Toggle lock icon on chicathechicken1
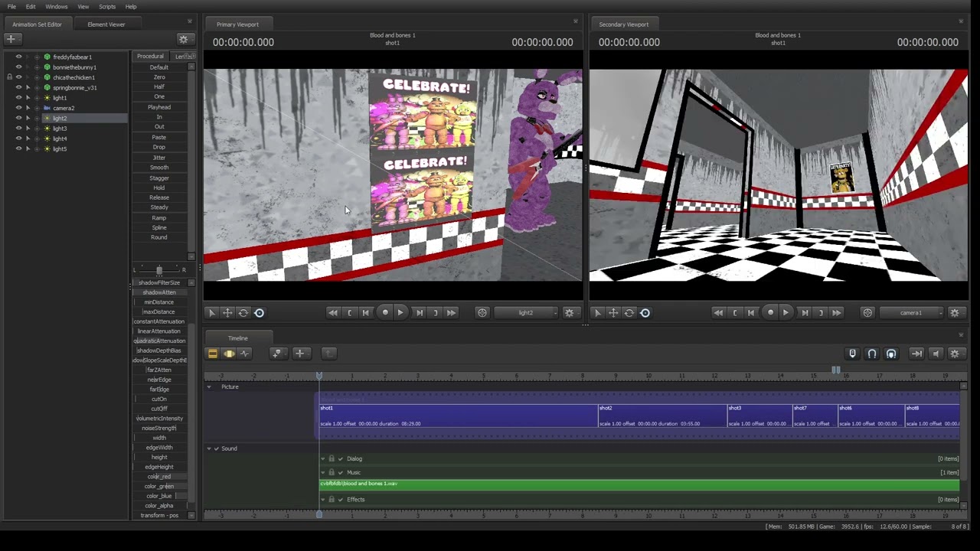The height and width of the screenshot is (551, 980). tap(9, 77)
